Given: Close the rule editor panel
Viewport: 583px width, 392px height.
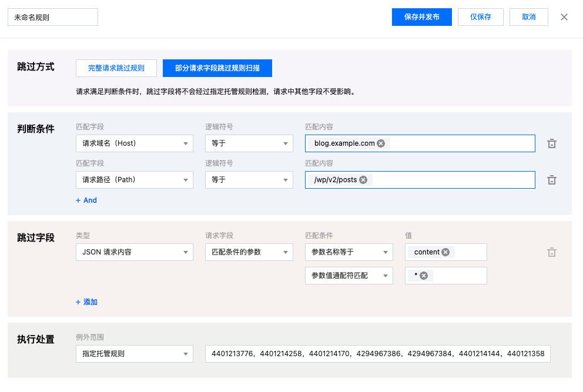Looking at the screenshot, I should [x=564, y=17].
